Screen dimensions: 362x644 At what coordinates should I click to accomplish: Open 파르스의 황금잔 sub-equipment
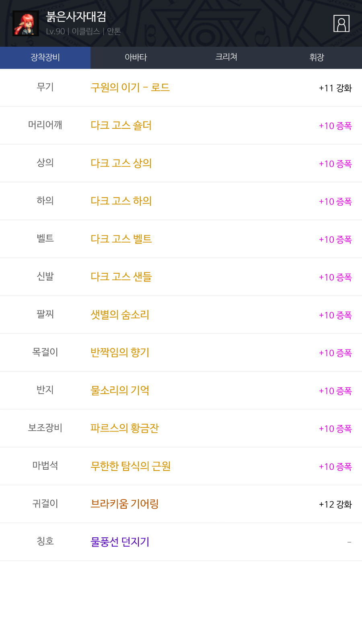tap(125, 428)
